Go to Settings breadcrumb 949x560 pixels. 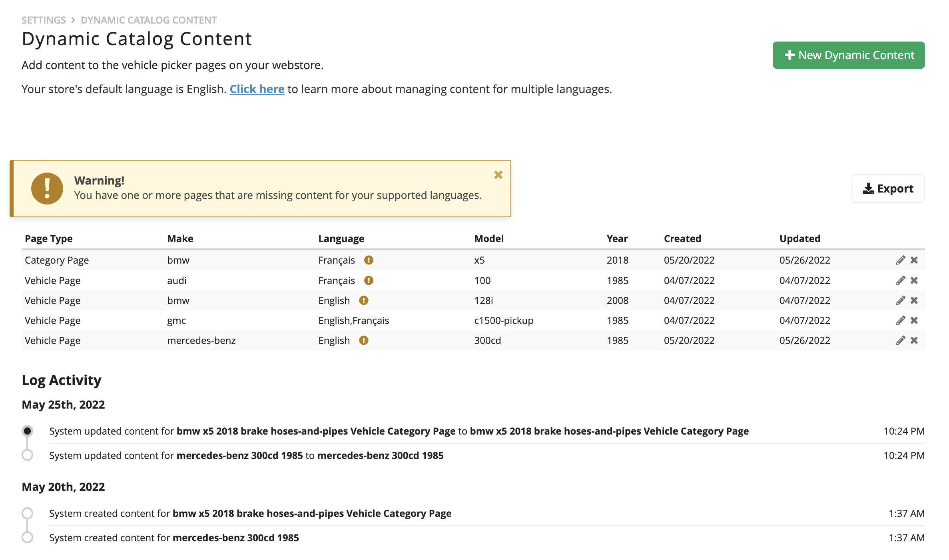(44, 20)
